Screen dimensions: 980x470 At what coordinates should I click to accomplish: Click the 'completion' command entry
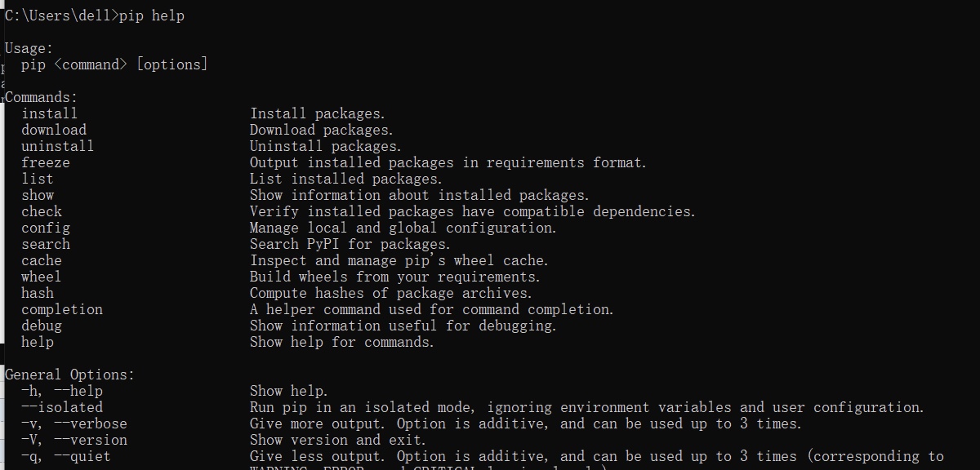click(62, 309)
